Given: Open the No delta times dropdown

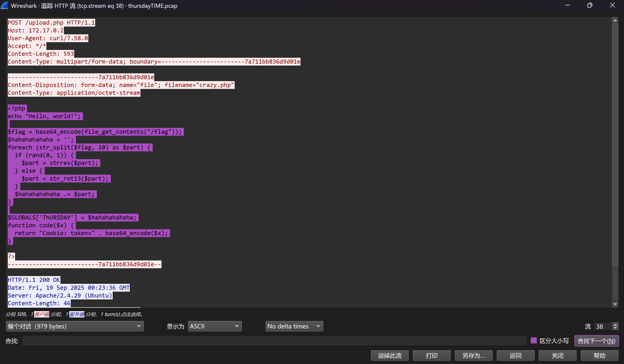Looking at the screenshot, I should (x=294, y=326).
